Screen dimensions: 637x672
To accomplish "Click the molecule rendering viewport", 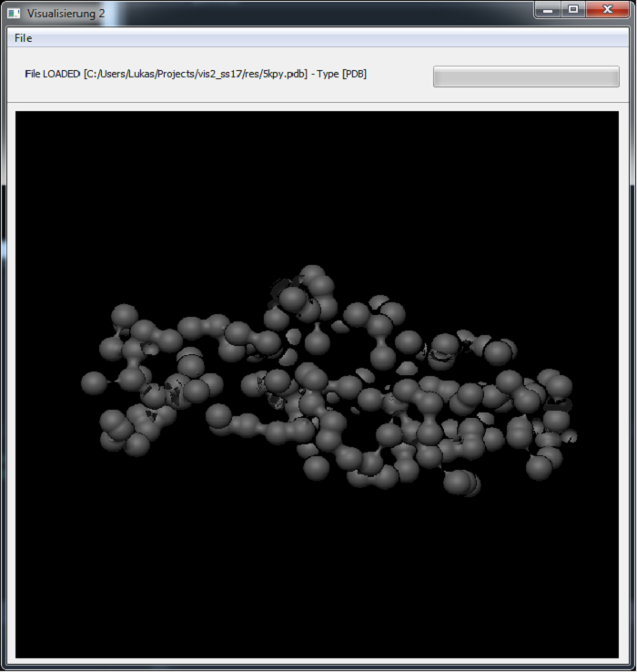I will (x=317, y=384).
